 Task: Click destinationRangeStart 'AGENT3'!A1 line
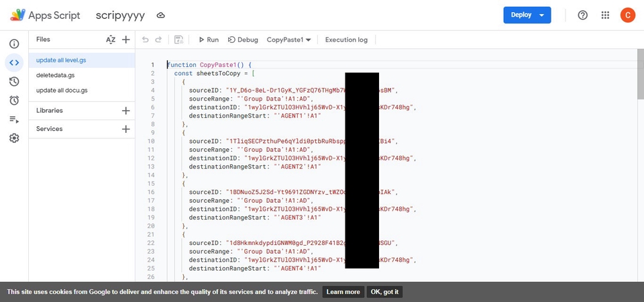(x=255, y=217)
